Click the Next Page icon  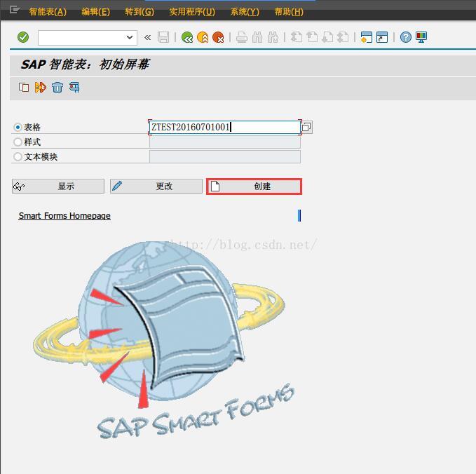point(327,37)
